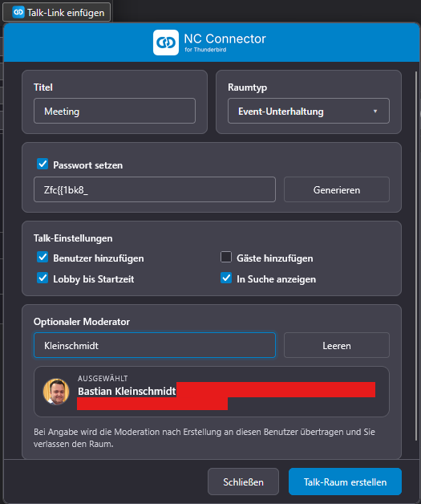Click the dialog's vertical scrollbar
This screenshot has width=421, height=504.
click(416, 255)
